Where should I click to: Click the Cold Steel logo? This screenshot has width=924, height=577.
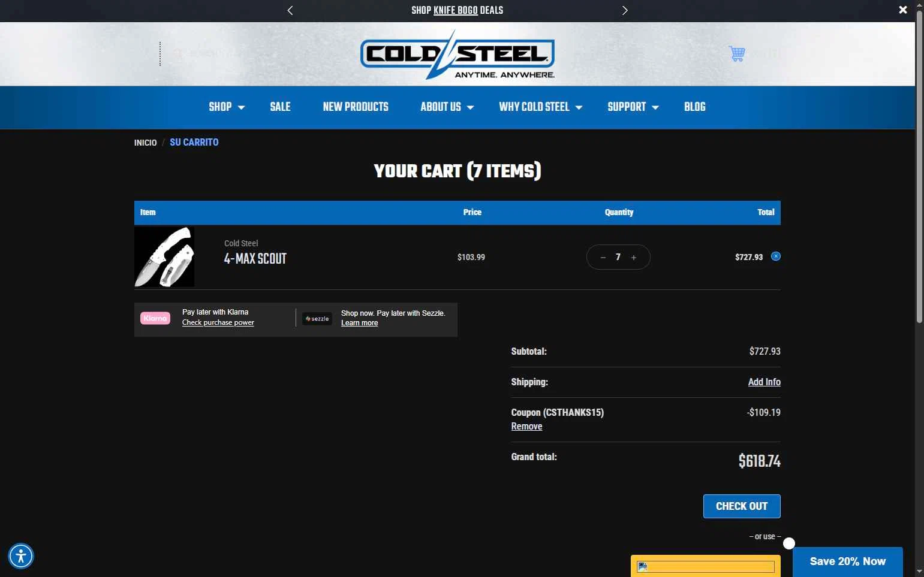coord(458,55)
